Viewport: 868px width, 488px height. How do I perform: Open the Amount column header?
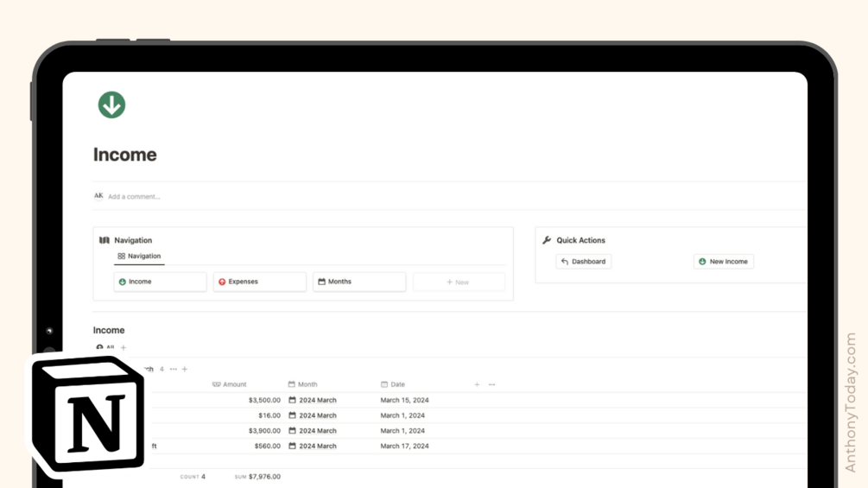(x=230, y=384)
